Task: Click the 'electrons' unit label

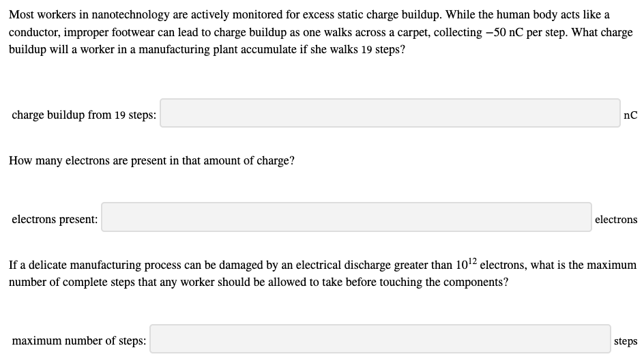Action: tap(616, 219)
